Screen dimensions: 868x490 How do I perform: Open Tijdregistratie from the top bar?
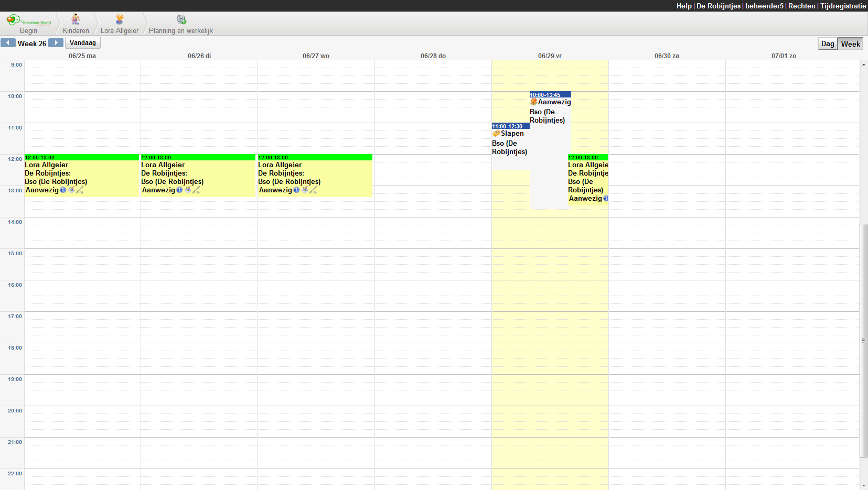[x=843, y=6]
